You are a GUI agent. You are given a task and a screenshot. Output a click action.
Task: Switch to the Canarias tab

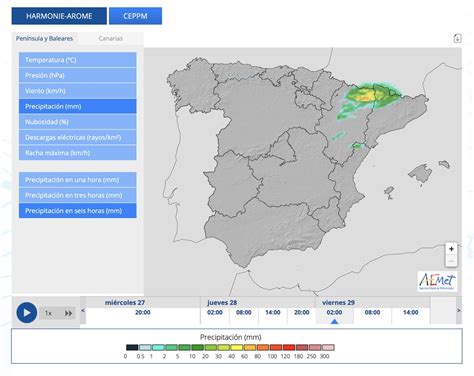pos(111,39)
